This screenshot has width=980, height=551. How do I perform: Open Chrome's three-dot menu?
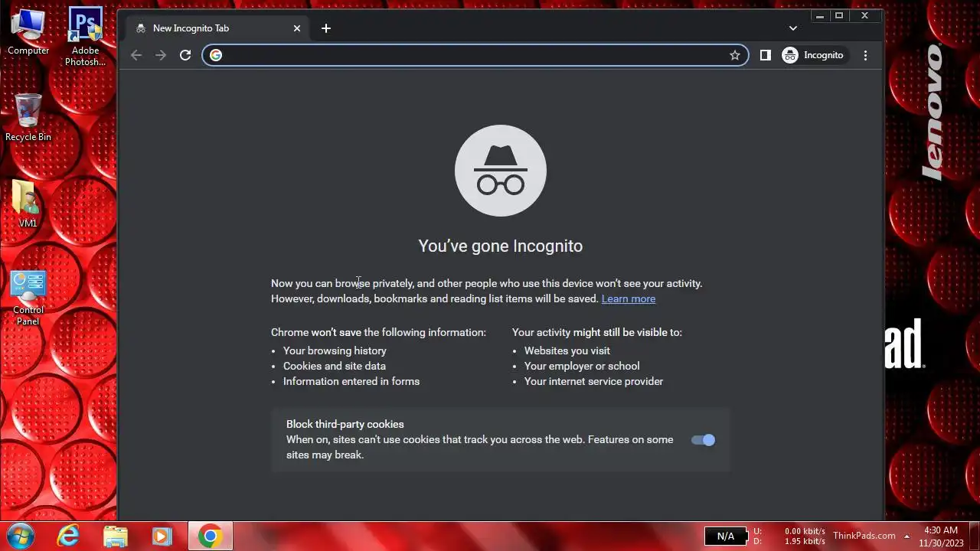(x=866, y=55)
